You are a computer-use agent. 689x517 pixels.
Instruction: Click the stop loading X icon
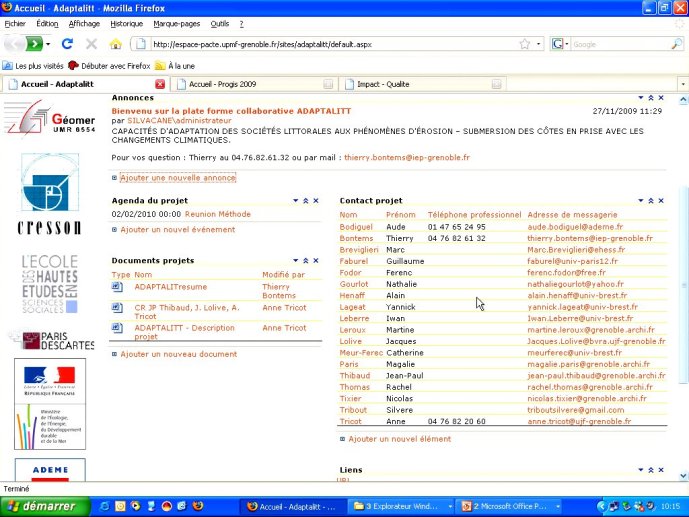[x=91, y=44]
